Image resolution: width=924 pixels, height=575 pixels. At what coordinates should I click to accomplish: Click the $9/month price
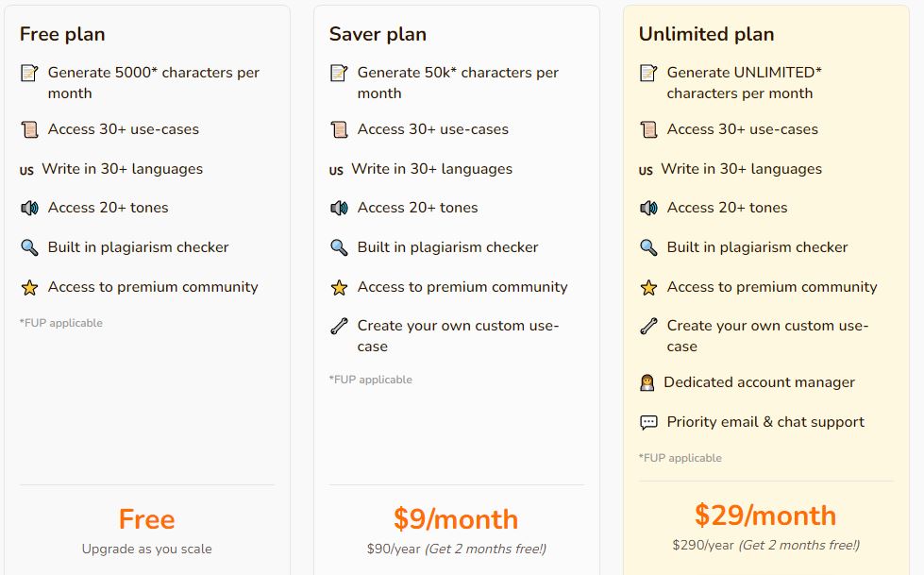pyautogui.click(x=456, y=519)
